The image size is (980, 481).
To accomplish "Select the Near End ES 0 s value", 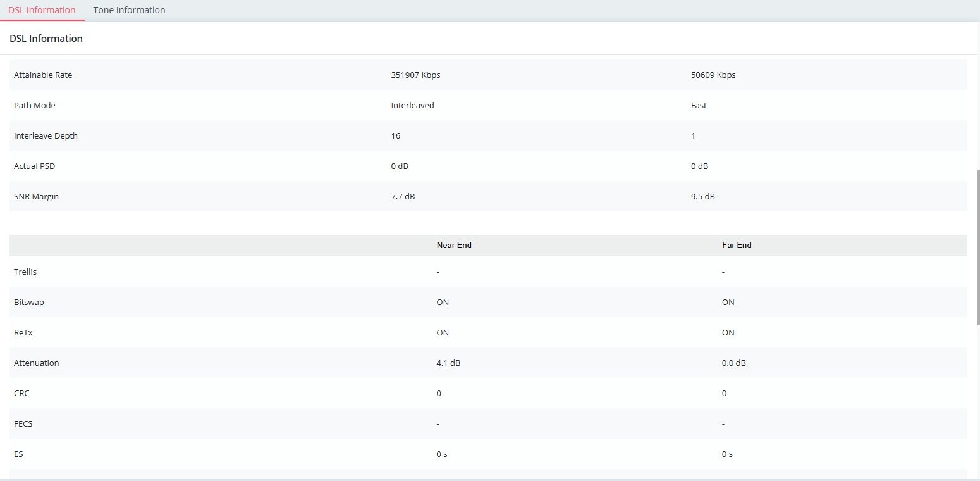I will (x=442, y=454).
